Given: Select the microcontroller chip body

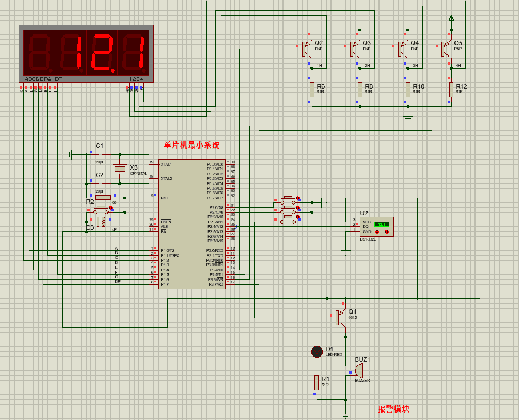Looking at the screenshot, I should point(192,224).
